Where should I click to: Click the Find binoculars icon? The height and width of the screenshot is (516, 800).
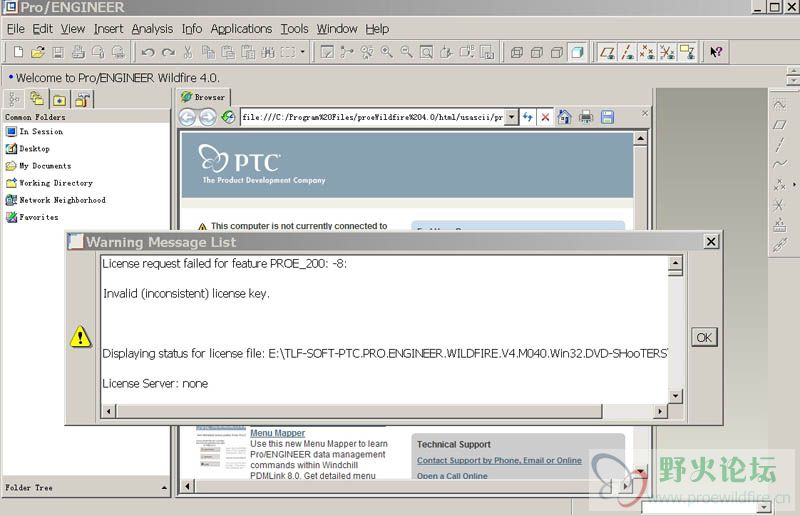tap(268, 52)
